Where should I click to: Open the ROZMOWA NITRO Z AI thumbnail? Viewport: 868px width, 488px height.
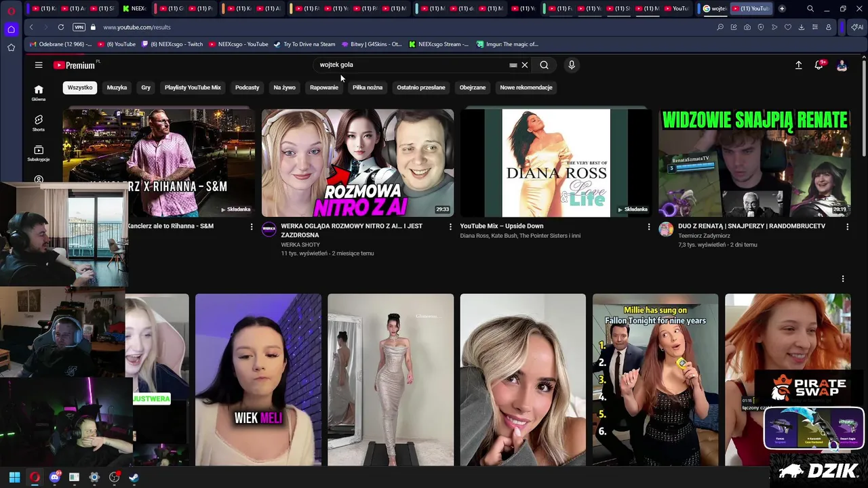point(357,163)
